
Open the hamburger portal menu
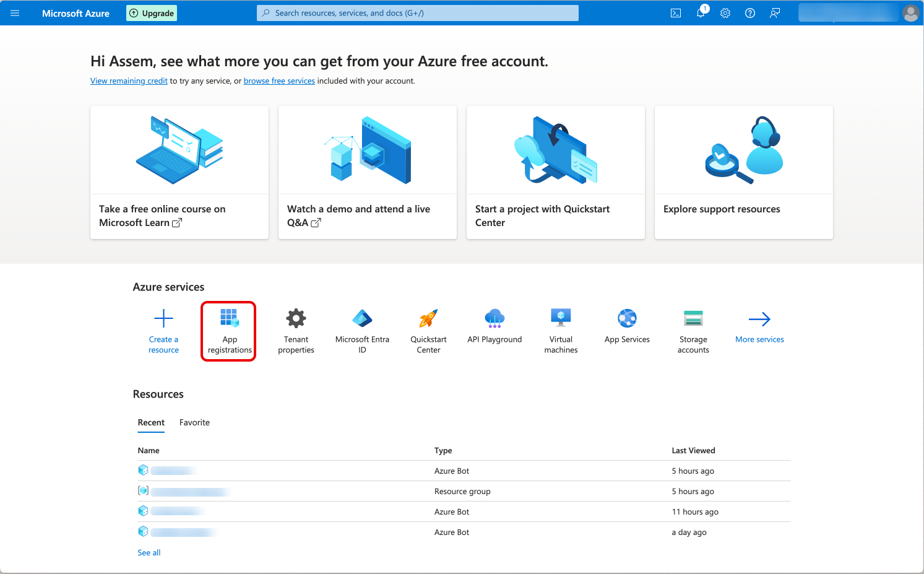click(x=15, y=13)
